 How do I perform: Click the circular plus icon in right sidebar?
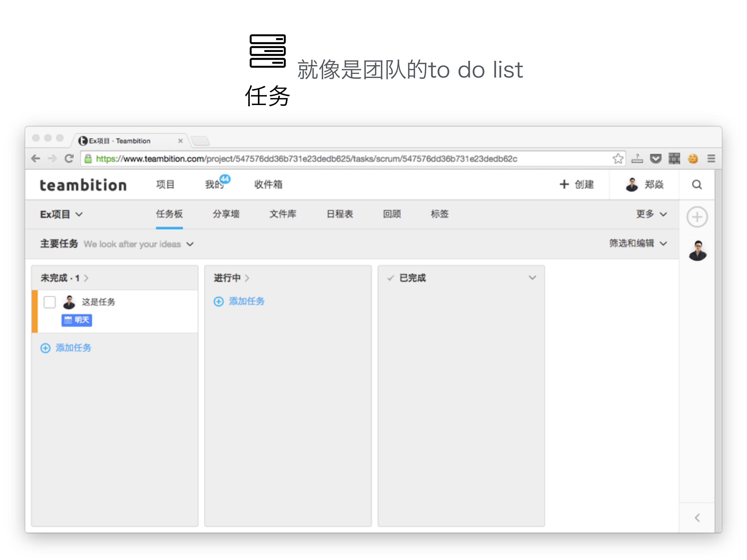[697, 217]
